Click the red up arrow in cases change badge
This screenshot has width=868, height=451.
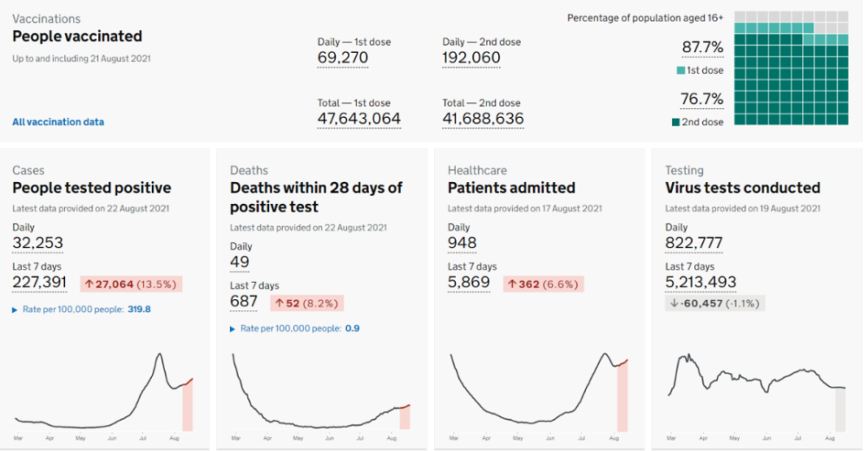point(89,284)
